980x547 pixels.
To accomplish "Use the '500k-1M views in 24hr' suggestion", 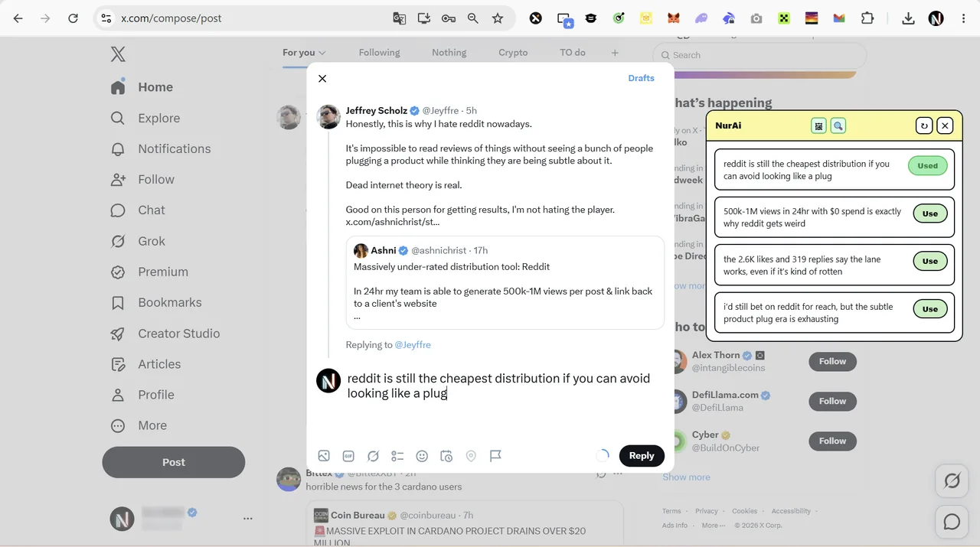I will click(x=930, y=213).
